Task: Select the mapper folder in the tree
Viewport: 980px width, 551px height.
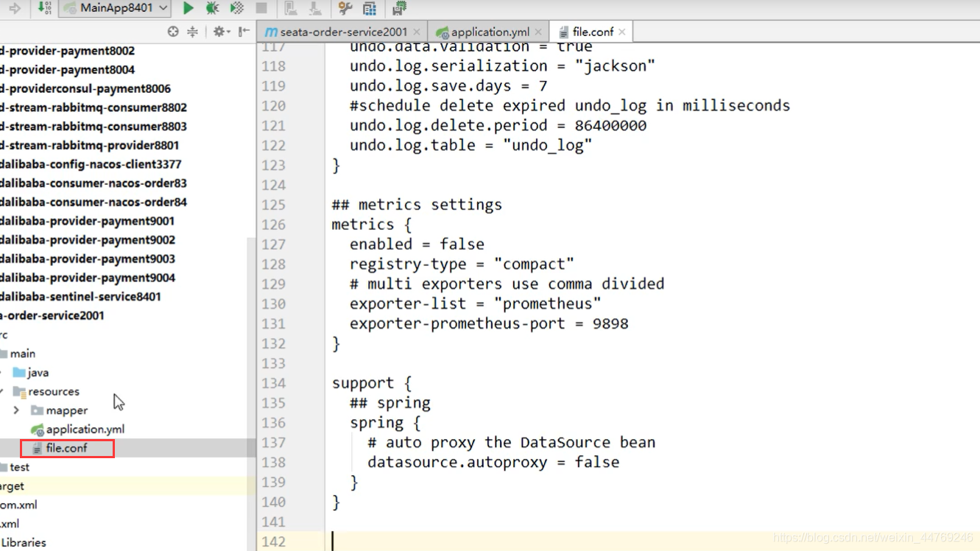Action: 67,410
